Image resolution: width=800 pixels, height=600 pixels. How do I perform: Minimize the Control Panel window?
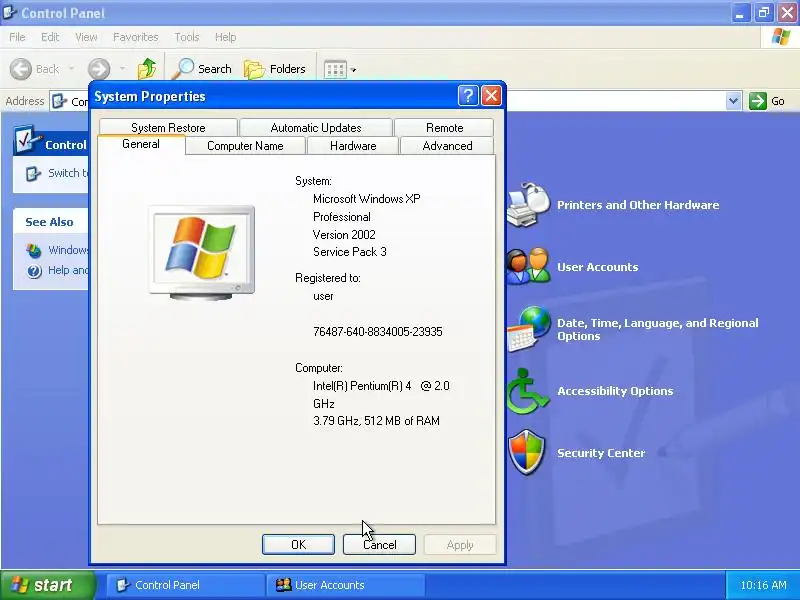(740, 12)
